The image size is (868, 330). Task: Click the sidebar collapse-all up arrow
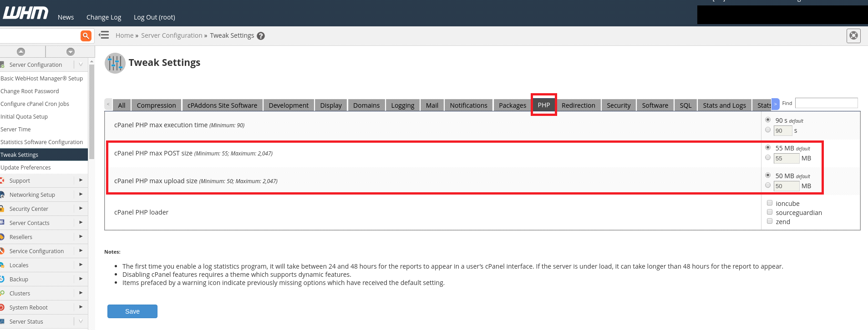point(21,52)
